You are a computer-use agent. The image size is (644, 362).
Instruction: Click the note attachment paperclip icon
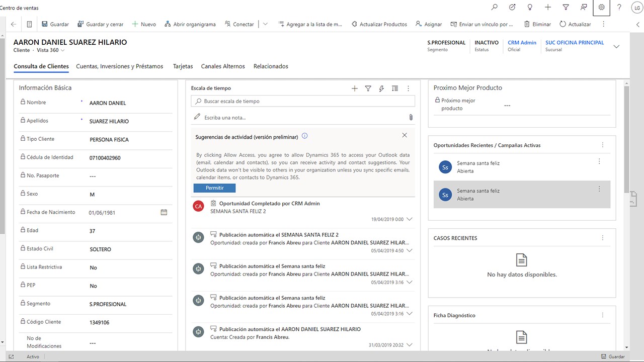411,117
